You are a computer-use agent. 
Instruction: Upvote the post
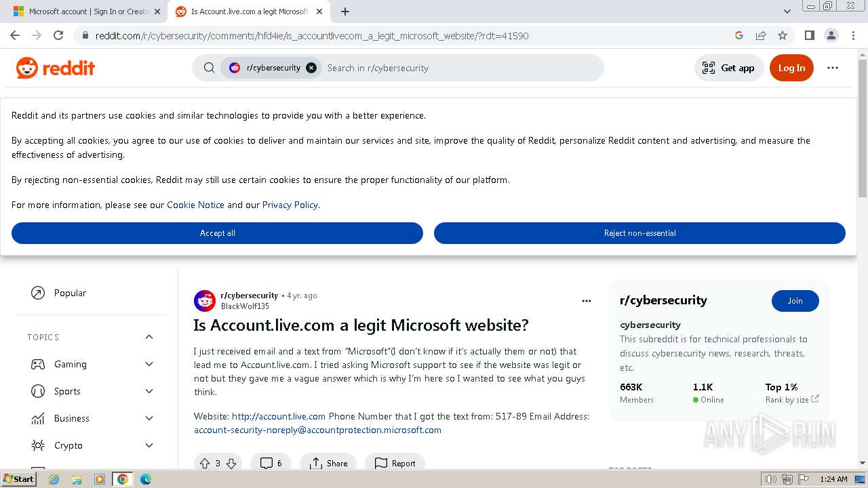coord(205,463)
